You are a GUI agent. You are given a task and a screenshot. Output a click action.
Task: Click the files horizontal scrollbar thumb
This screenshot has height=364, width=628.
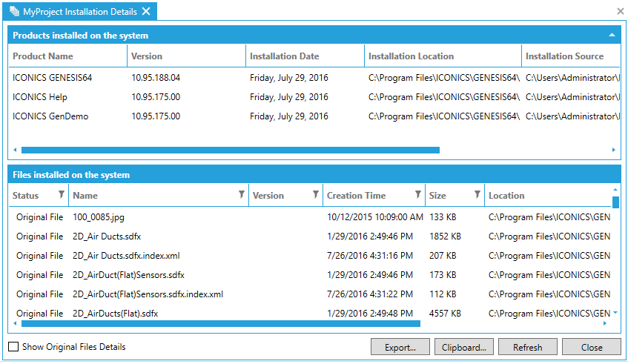(x=221, y=323)
